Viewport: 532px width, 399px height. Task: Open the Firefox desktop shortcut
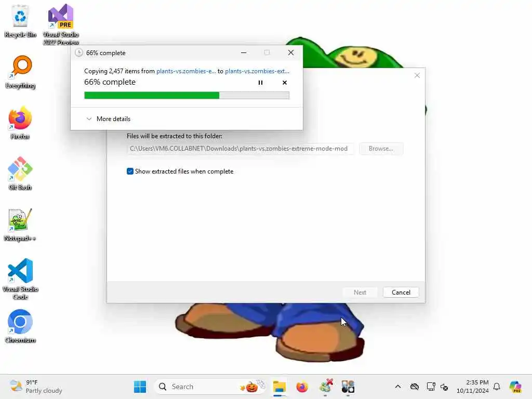(x=20, y=123)
